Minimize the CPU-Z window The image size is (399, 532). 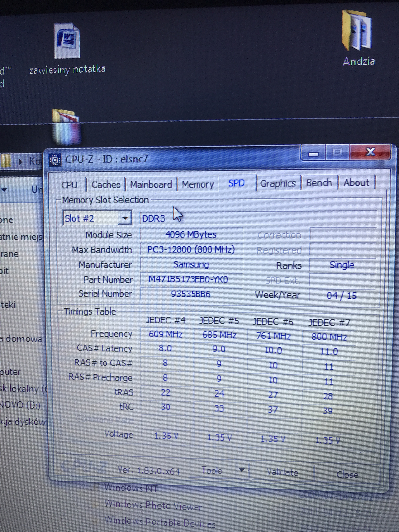(313, 153)
